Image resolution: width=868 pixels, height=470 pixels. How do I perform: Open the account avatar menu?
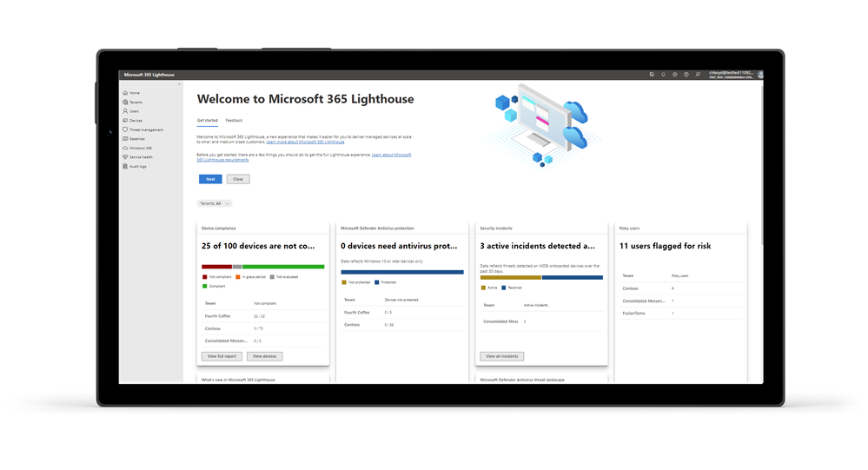[x=760, y=74]
